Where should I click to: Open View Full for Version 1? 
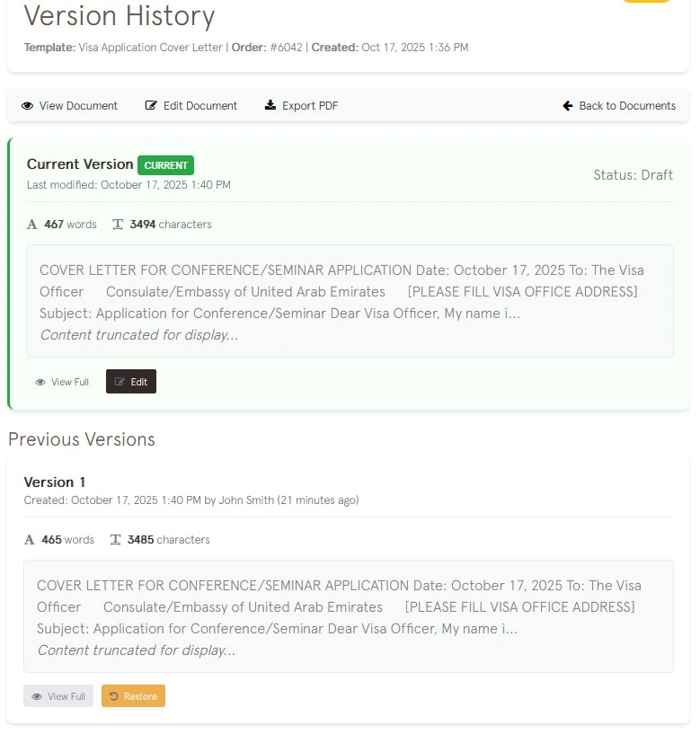58,695
